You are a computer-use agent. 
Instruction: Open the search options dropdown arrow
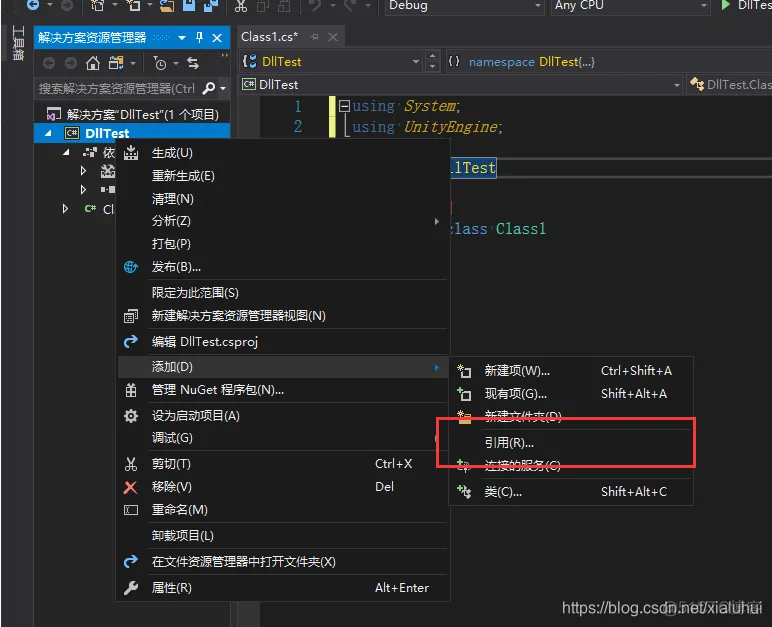click(223, 89)
